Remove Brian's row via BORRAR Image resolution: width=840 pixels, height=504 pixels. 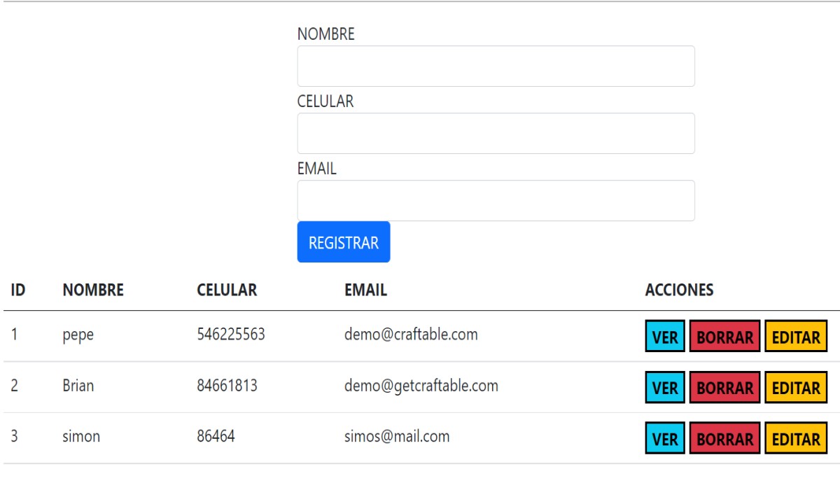point(724,388)
